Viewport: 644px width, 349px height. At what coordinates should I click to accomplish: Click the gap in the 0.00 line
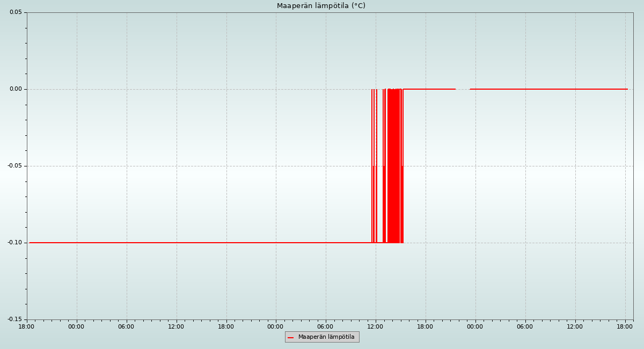[x=463, y=89]
